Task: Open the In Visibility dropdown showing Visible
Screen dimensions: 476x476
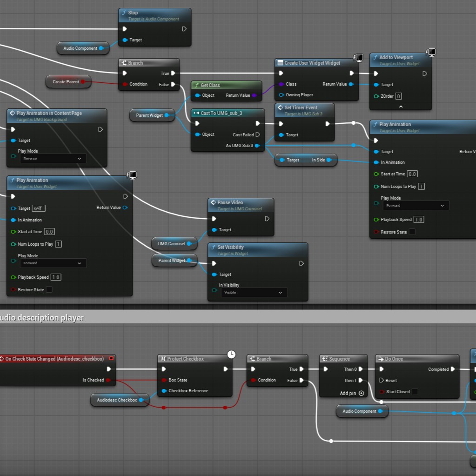Action: coord(254,292)
